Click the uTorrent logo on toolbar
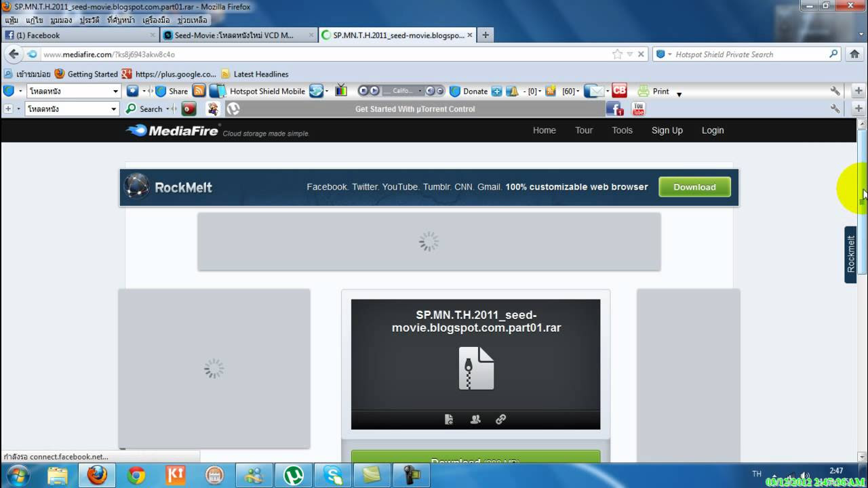Image resolution: width=868 pixels, height=488 pixels. point(233,108)
